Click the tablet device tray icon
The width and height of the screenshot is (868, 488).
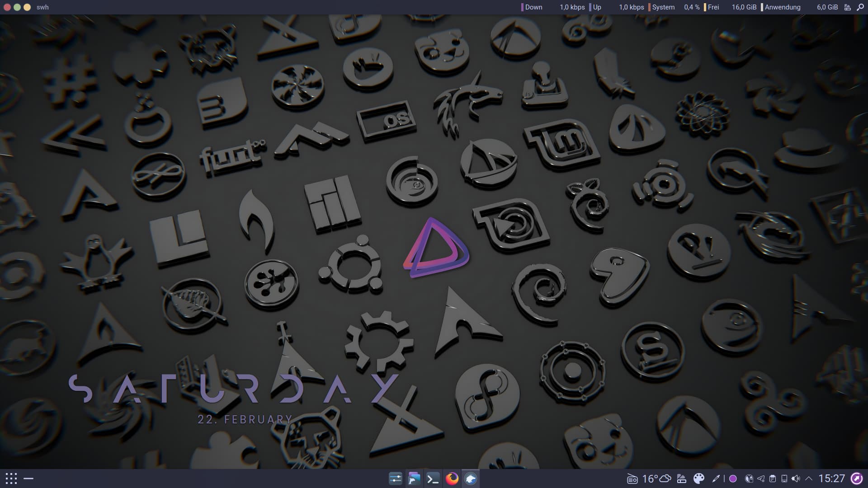tap(784, 479)
